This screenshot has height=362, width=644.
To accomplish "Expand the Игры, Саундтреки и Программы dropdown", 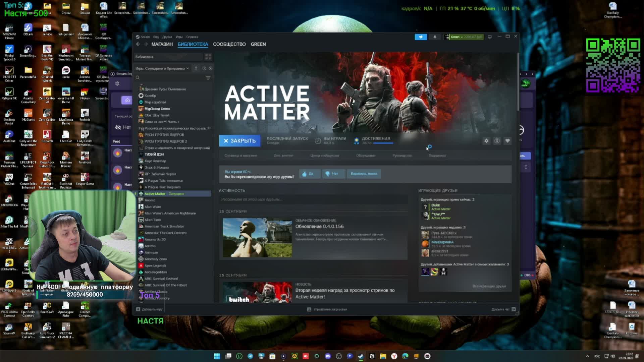I will coord(162,68).
